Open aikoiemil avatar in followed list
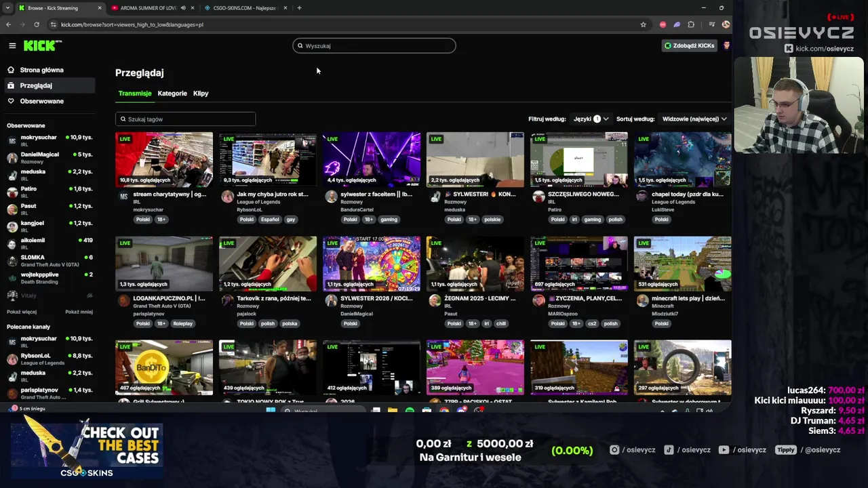The width and height of the screenshot is (868, 488). tap(12, 243)
